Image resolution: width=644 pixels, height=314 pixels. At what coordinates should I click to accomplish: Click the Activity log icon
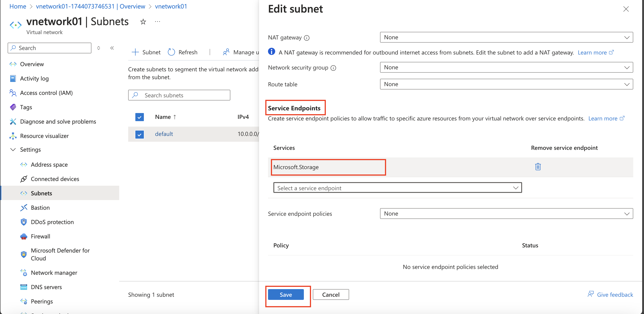point(13,78)
